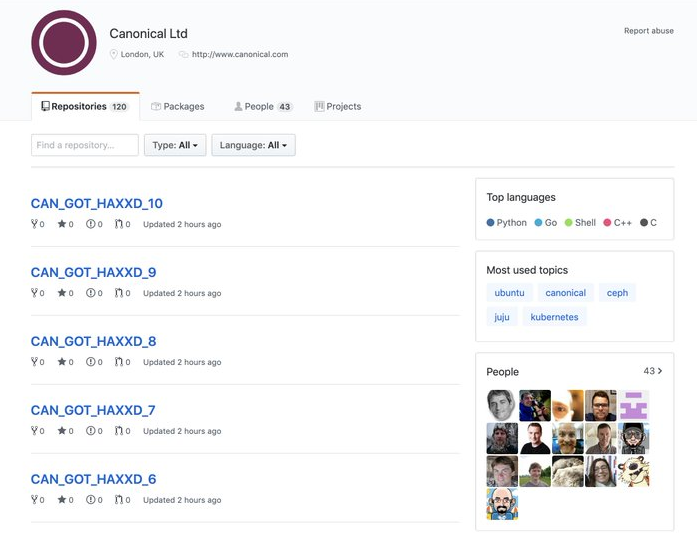
Task: Click the 120 repositories count badge
Action: (119, 107)
